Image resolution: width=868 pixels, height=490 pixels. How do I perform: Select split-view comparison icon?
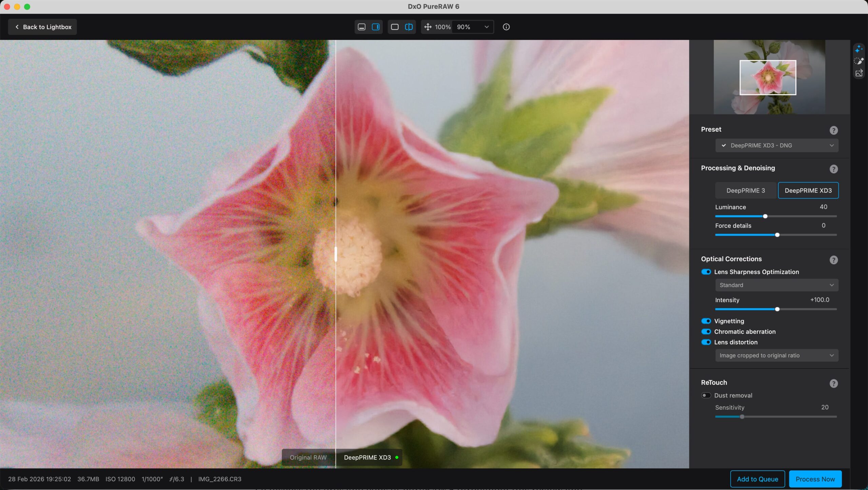coord(409,27)
